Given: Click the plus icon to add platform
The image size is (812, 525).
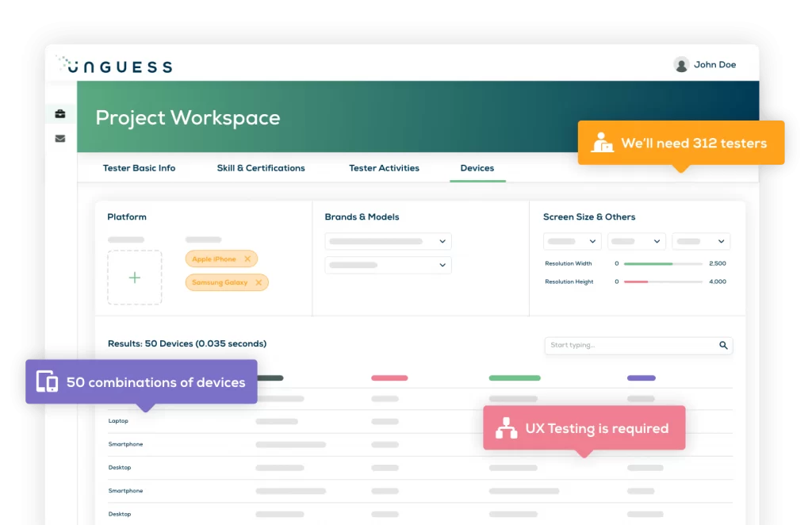Looking at the screenshot, I should 135,278.
